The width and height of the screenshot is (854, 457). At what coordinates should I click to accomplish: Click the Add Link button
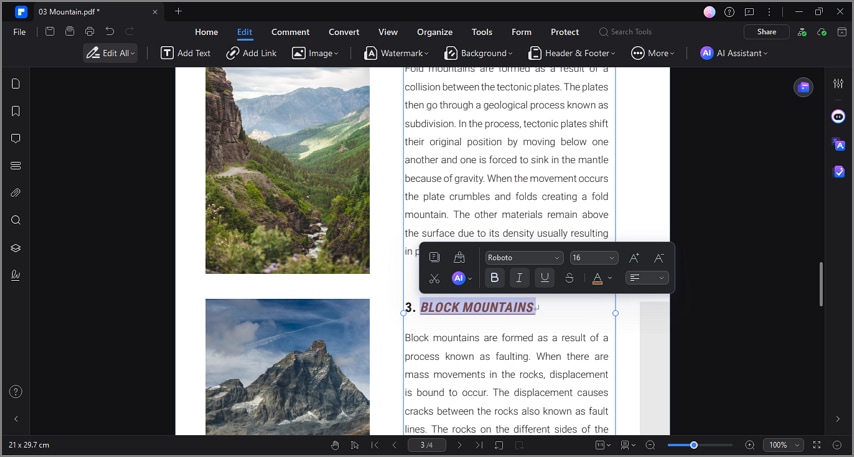pyautogui.click(x=252, y=53)
